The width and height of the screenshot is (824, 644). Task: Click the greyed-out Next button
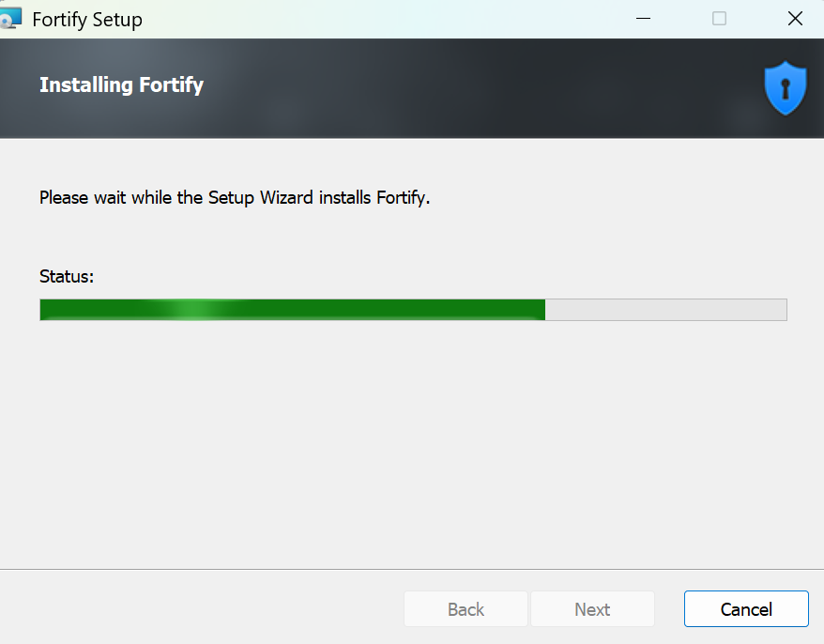(x=592, y=609)
